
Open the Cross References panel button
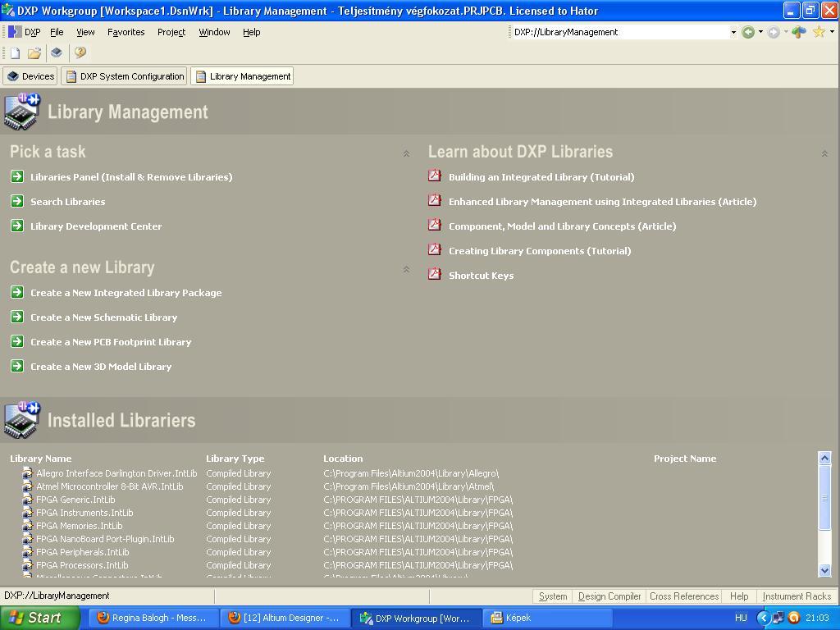coord(683,596)
